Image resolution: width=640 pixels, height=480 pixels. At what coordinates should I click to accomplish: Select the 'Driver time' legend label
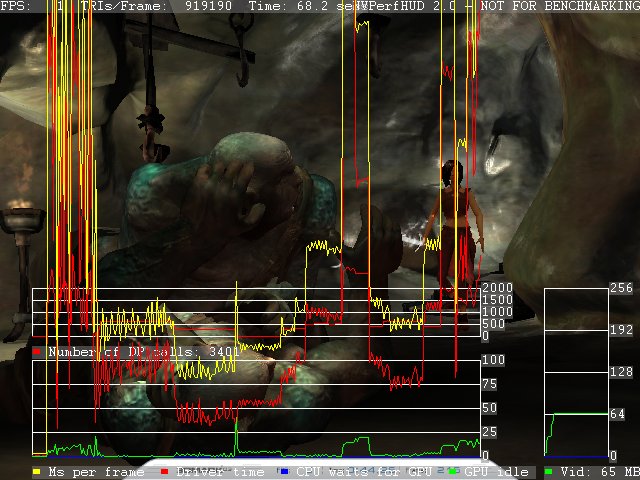(x=220, y=472)
